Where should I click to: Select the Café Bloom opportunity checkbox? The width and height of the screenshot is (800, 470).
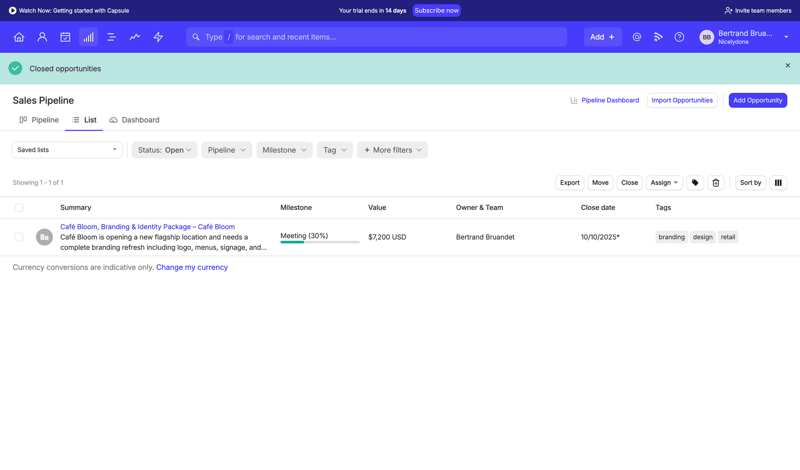pyautogui.click(x=19, y=237)
